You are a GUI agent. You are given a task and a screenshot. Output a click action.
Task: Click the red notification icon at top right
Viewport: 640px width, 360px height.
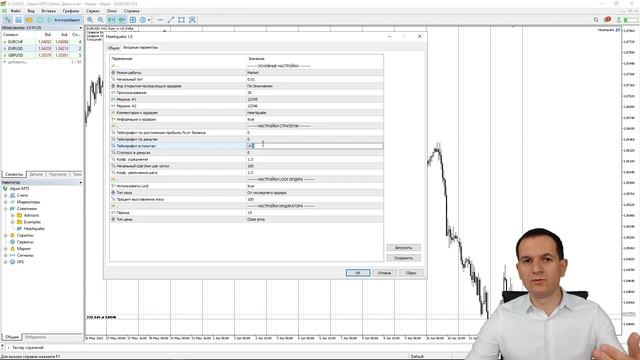click(607, 19)
